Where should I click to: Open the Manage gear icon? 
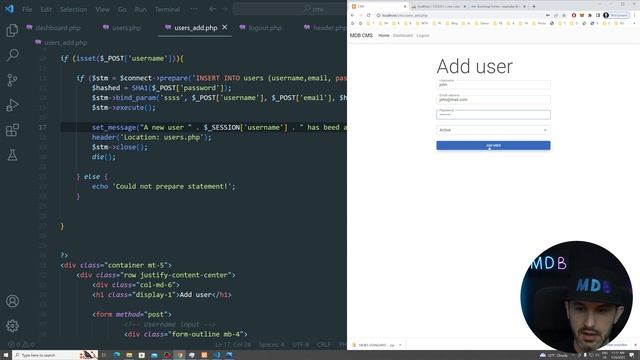pyautogui.click(x=12, y=326)
